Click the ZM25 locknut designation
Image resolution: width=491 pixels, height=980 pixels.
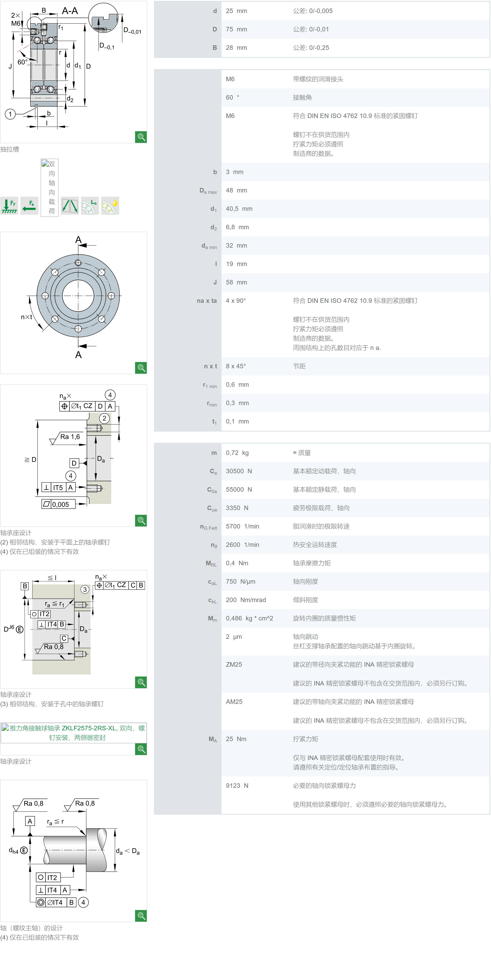pos(234,665)
